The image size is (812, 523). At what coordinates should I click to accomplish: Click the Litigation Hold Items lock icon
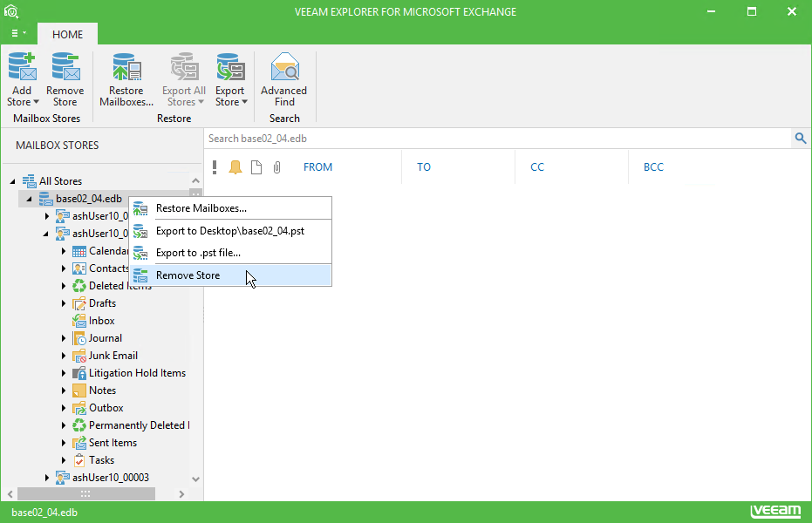(x=79, y=373)
